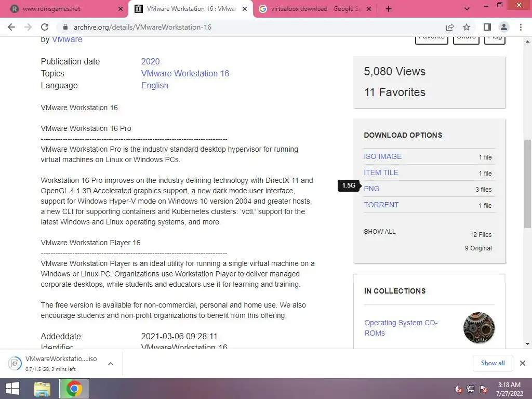This screenshot has width=532, height=399.
Task: Click the gears collection thumbnail
Action: pos(478,328)
